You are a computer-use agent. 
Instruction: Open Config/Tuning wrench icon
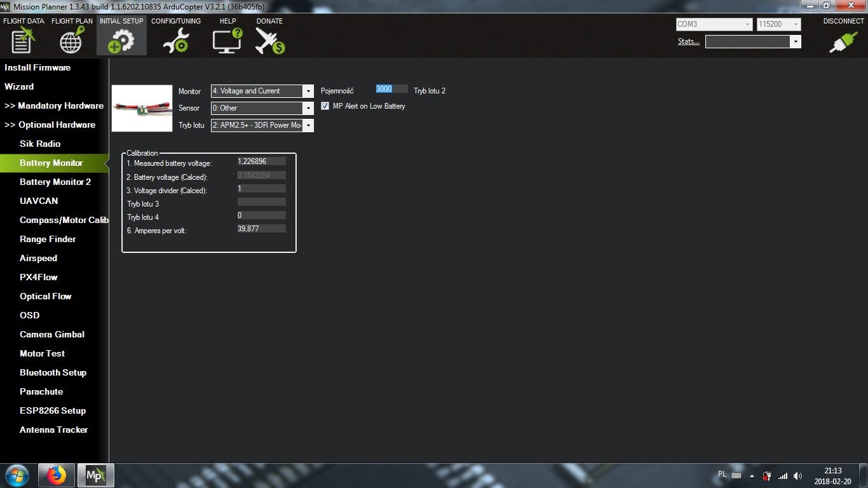coord(175,41)
